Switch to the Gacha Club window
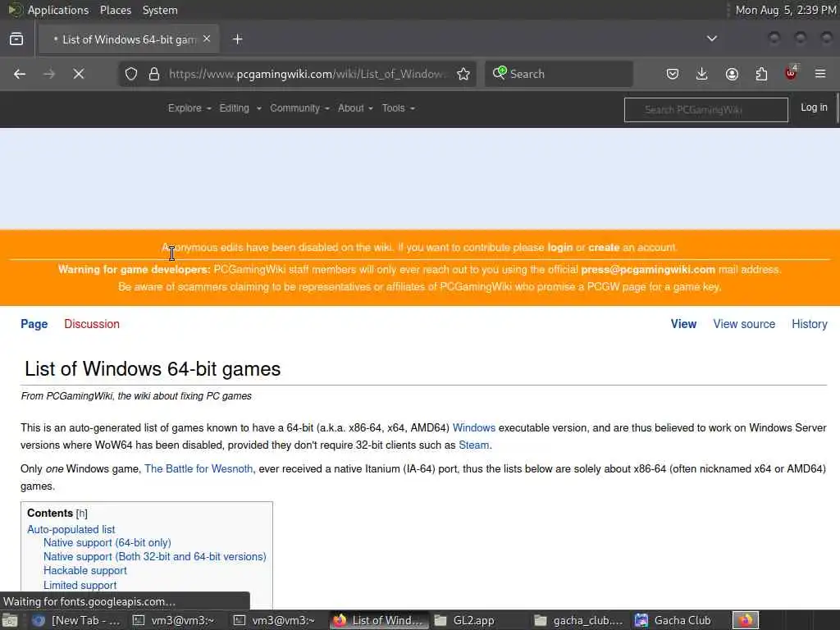This screenshot has width=840, height=630. tap(673, 620)
